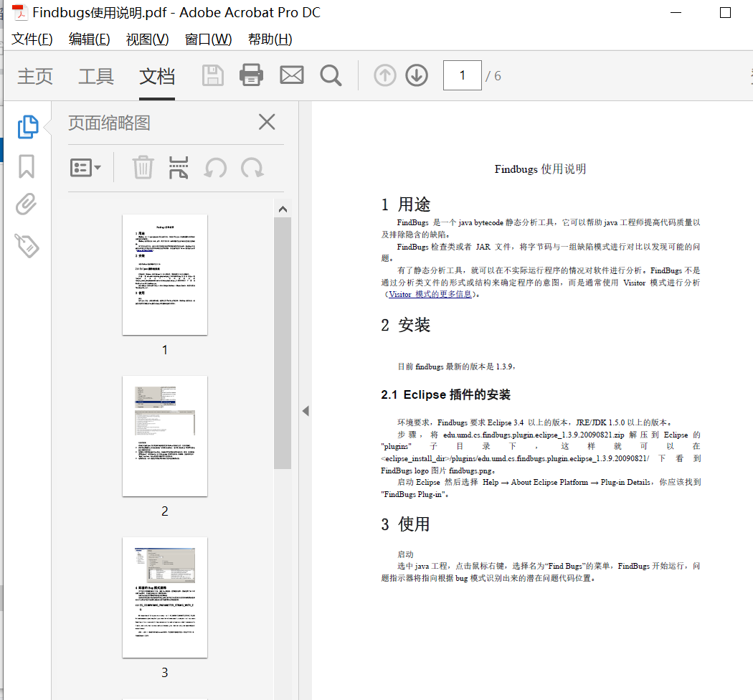
Task: Switch to the 工具 tab
Action: 96,76
